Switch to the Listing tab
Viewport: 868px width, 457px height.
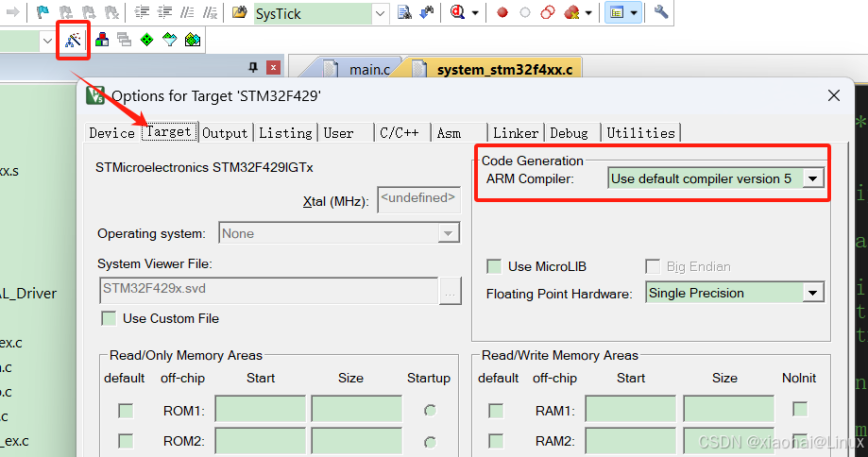pyautogui.click(x=285, y=133)
